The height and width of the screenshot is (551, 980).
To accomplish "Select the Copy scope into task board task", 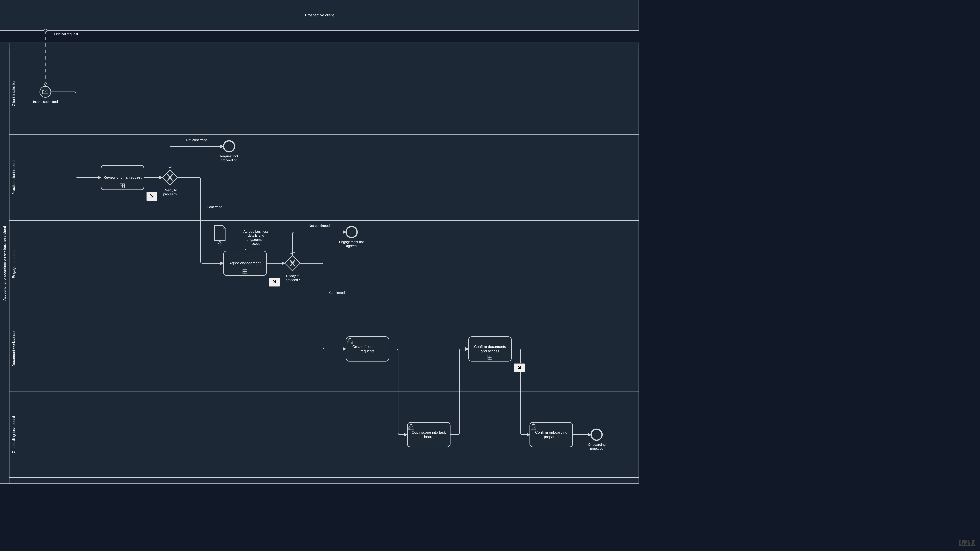I will click(429, 435).
